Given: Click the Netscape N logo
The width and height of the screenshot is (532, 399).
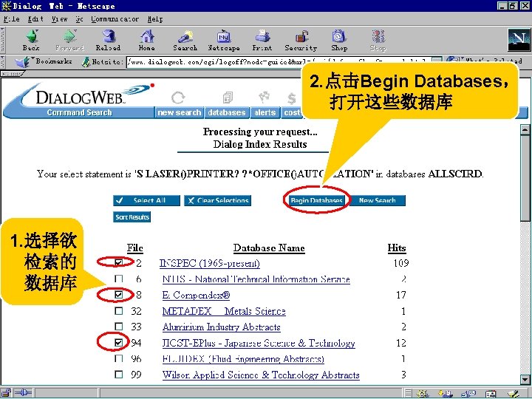Looking at the screenshot, I should [x=519, y=40].
